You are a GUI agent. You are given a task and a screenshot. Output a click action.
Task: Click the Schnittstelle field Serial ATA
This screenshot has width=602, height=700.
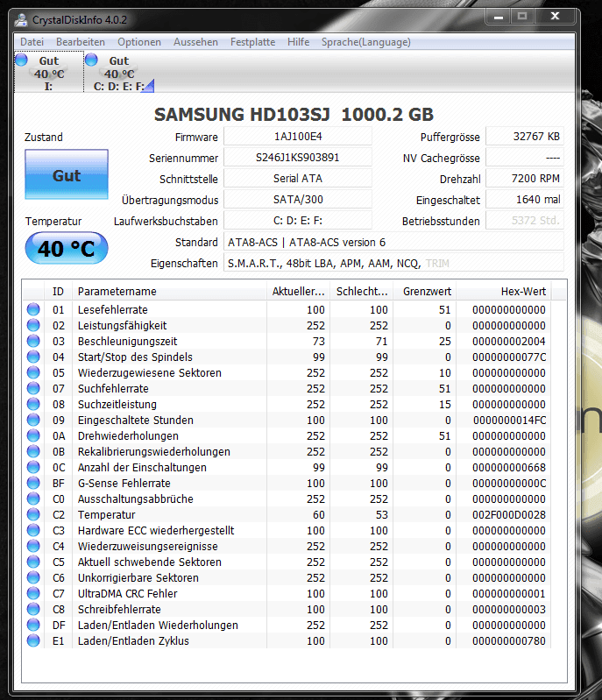[298, 178]
